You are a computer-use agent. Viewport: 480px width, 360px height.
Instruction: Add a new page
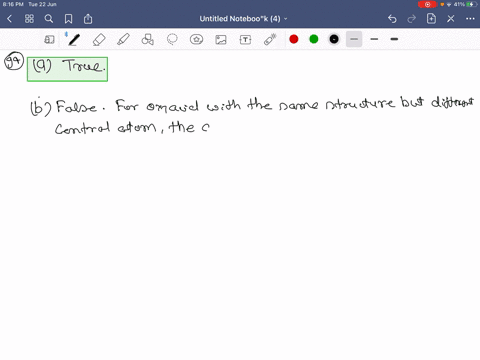pos(431,19)
